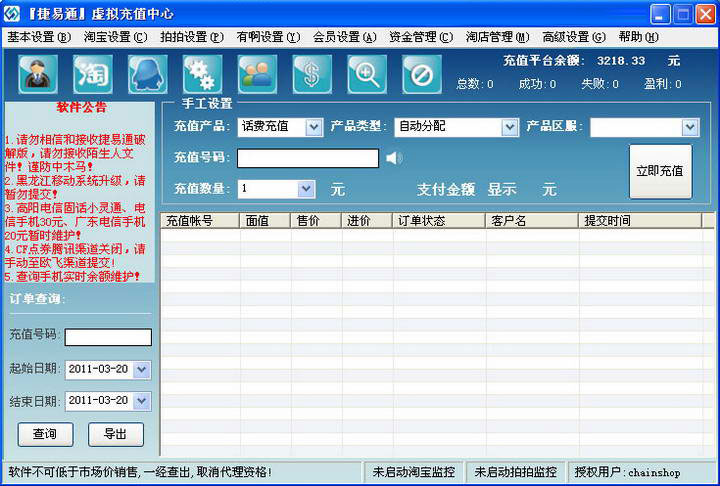720x486 pixels.
Task: Click the prohibited circle toolbar icon
Action: point(422,74)
